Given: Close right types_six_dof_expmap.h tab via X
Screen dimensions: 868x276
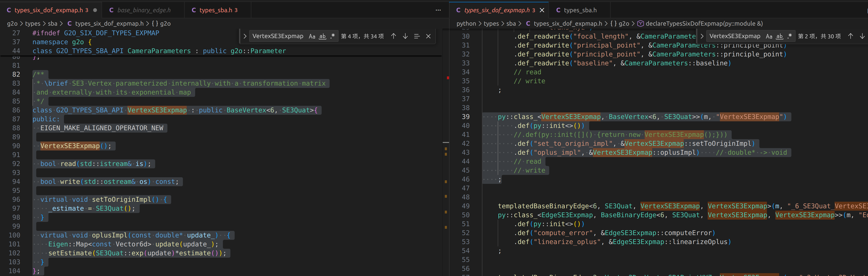Looking at the screenshot, I should point(542,10).
